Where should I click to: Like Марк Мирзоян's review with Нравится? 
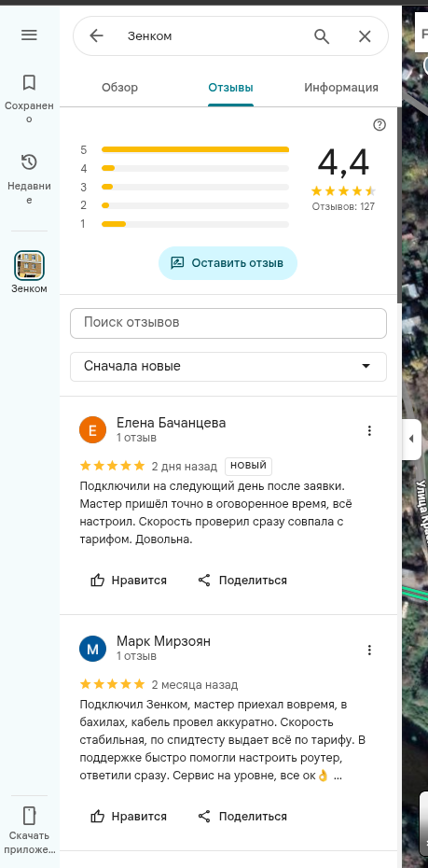click(129, 816)
